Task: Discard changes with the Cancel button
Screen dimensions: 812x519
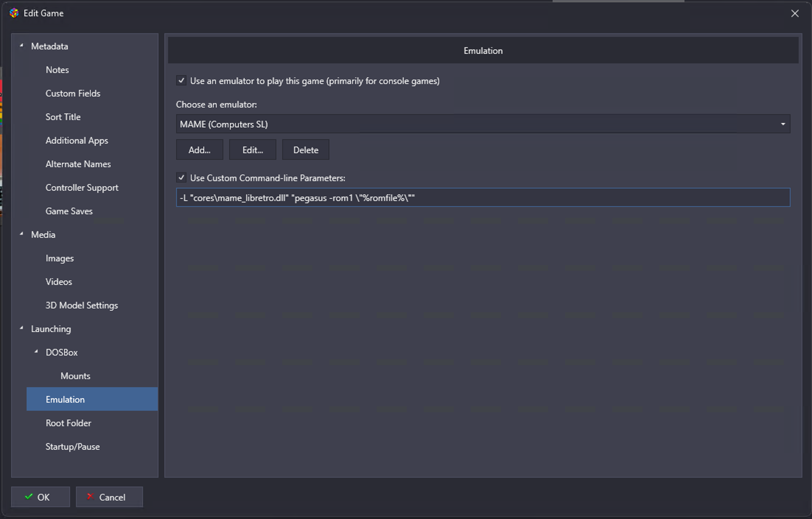Action: 109,497
